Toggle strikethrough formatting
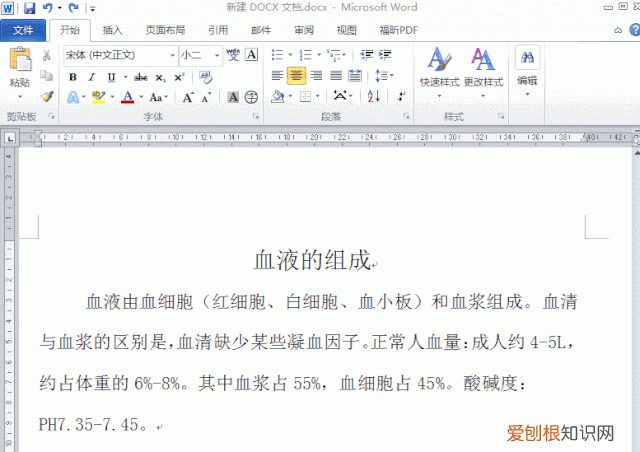The width and height of the screenshot is (640, 452). [141, 77]
